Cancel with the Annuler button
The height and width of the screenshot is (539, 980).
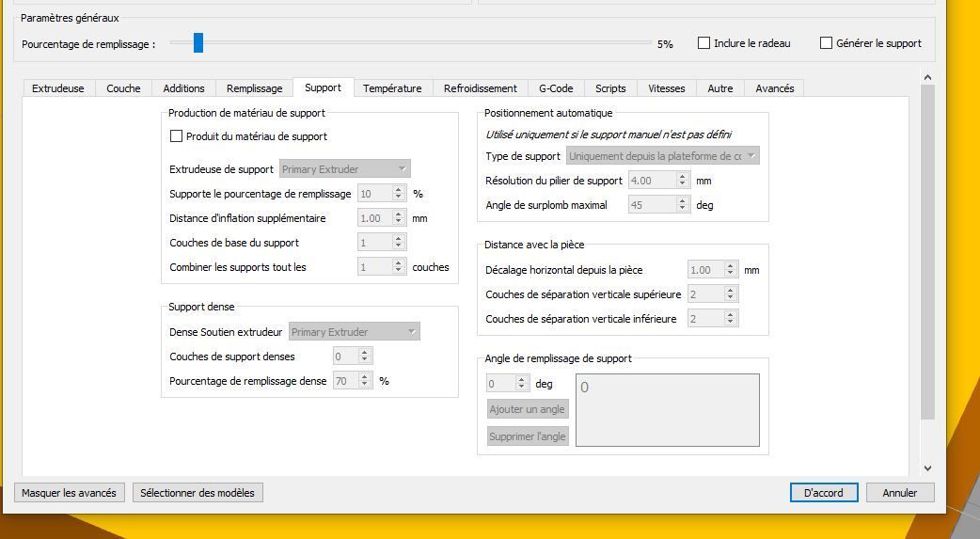(899, 493)
